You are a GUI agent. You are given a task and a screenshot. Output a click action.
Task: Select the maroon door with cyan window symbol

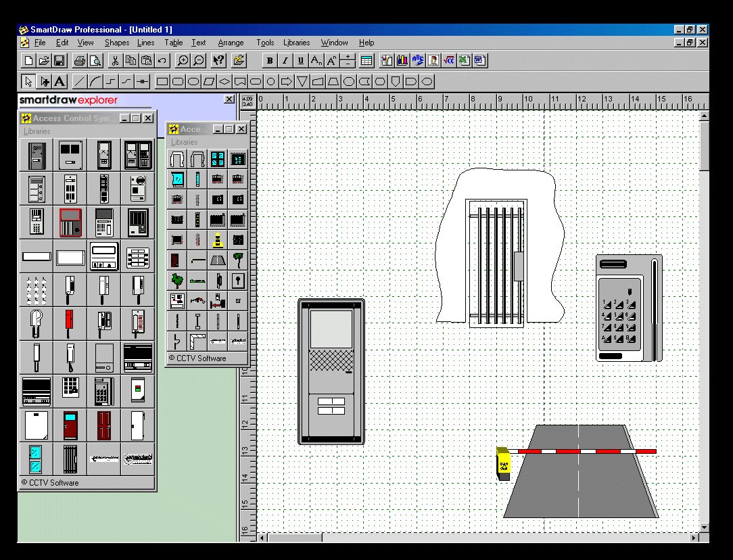point(70,425)
